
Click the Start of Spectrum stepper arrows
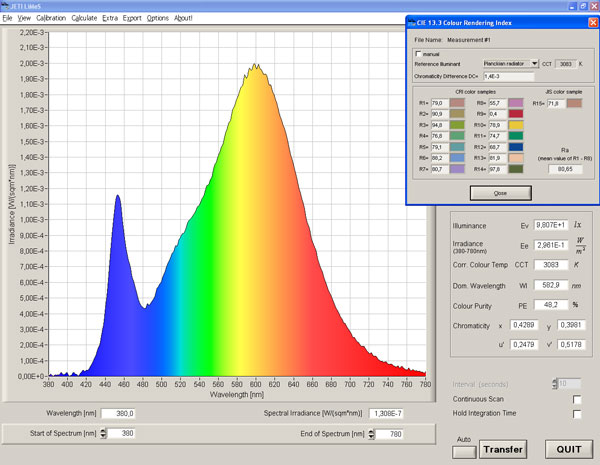[x=103, y=433]
